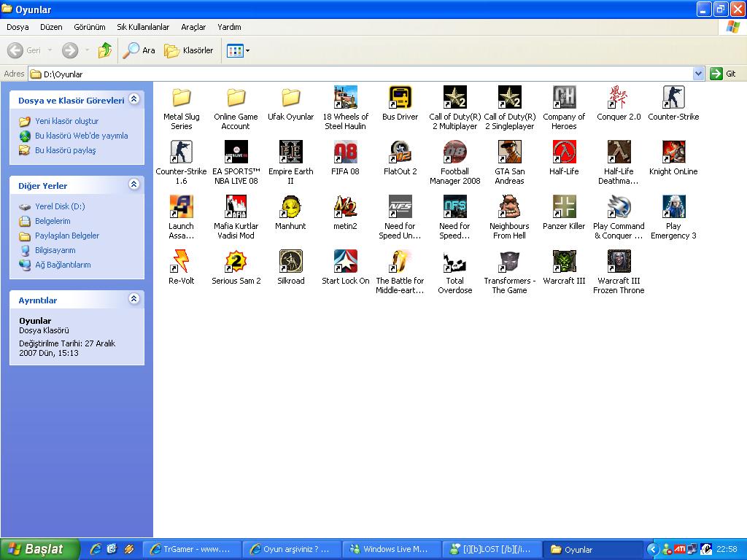Click Bu klasörü Web'de yayımla link
Screen dimensions: 747x560
tap(82, 136)
